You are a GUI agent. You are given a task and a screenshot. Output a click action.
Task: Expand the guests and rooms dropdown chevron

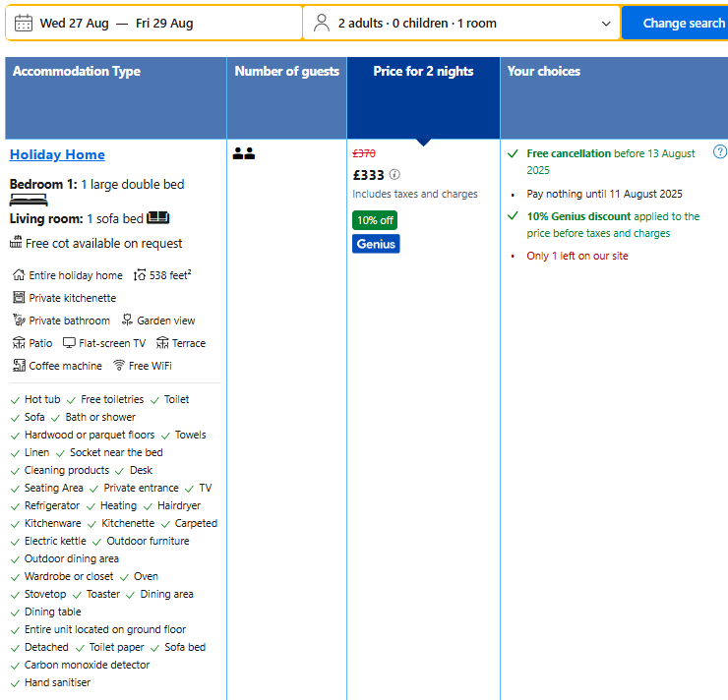click(x=606, y=24)
